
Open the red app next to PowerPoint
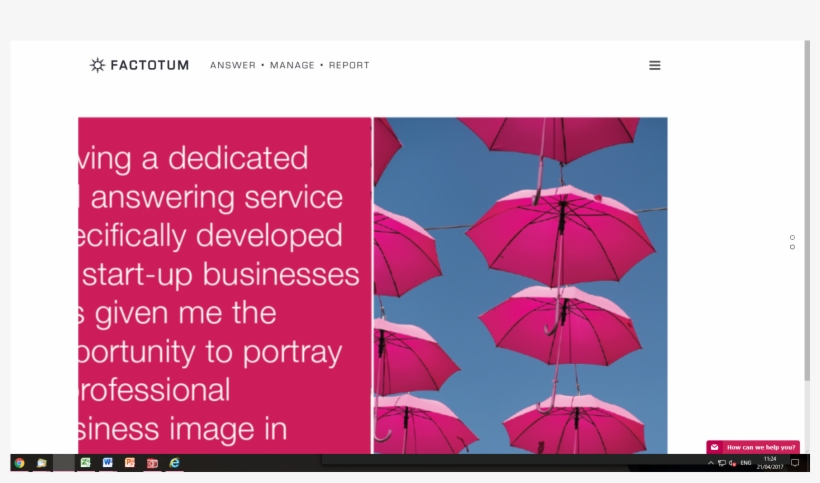coord(152,463)
